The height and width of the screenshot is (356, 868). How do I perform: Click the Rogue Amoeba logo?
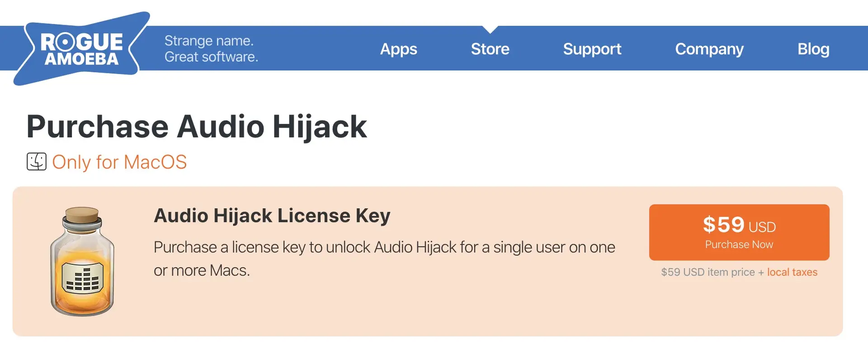pos(81,47)
